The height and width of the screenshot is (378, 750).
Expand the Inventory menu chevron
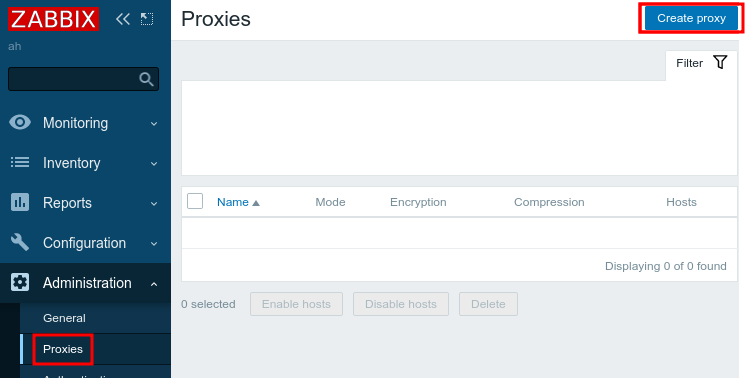[154, 164]
